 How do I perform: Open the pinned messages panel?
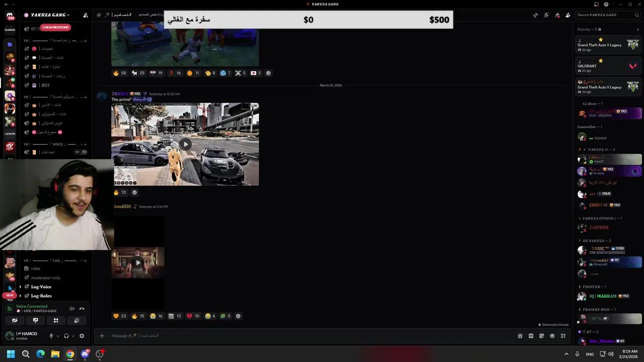[x=557, y=15]
